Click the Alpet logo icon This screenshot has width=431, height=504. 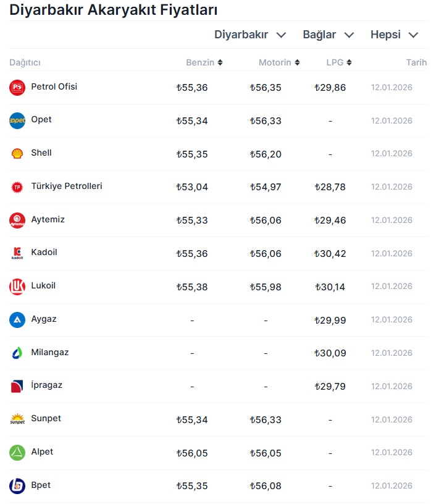click(17, 453)
